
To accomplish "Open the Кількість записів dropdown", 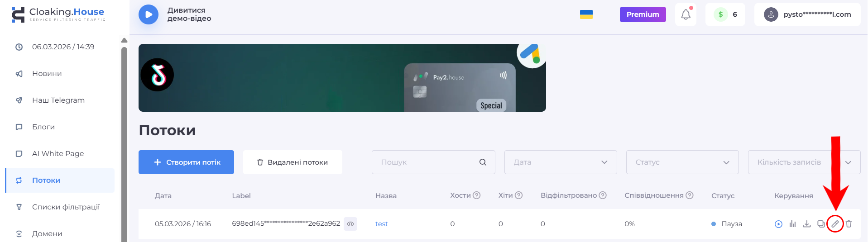I will coord(804,162).
